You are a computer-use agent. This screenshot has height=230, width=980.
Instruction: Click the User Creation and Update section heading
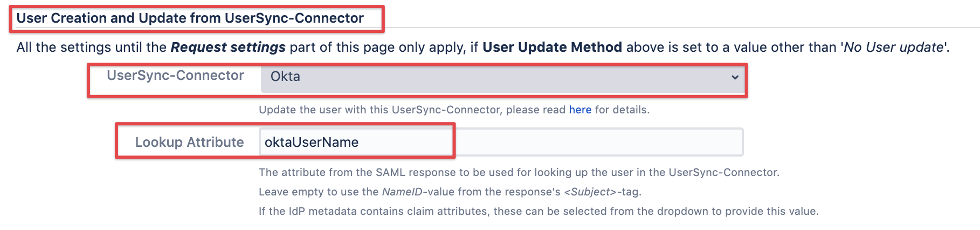coord(190,18)
